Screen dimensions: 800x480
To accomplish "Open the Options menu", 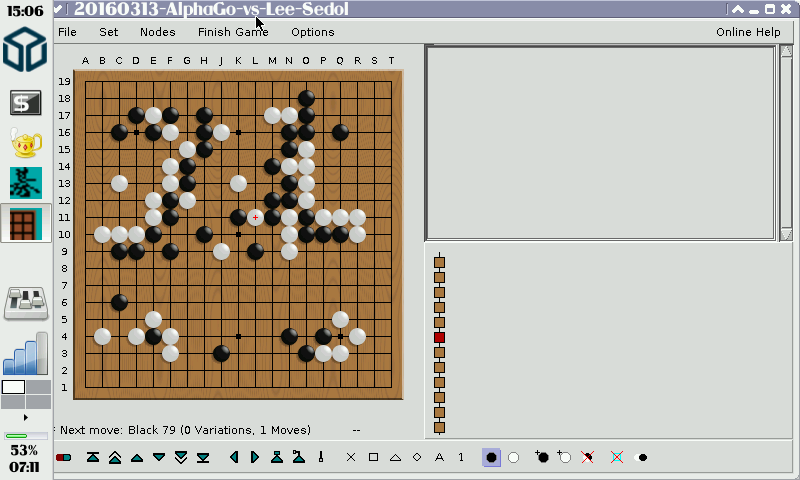I will (x=313, y=32).
